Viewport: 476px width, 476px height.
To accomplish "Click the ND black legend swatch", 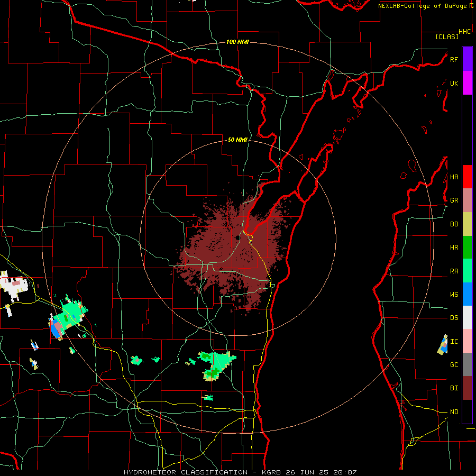I will [x=467, y=411].
